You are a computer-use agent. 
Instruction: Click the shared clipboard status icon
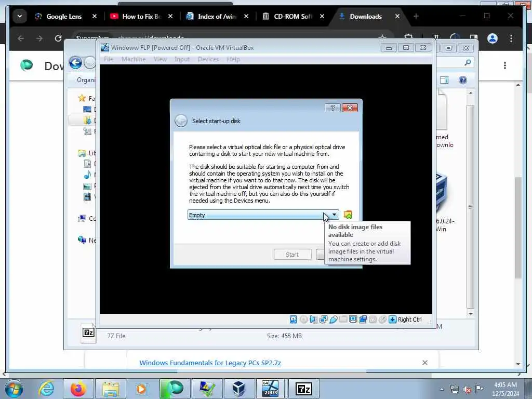363,320
